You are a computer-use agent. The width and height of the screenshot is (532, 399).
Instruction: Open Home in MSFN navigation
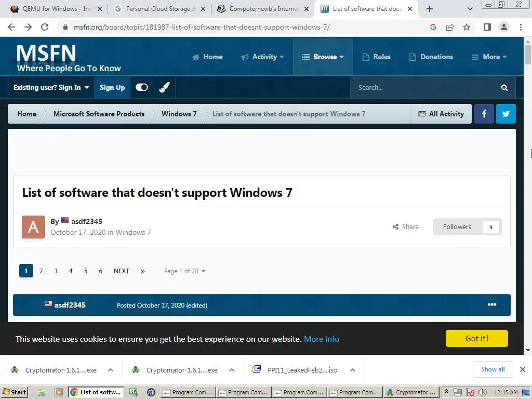pos(208,57)
